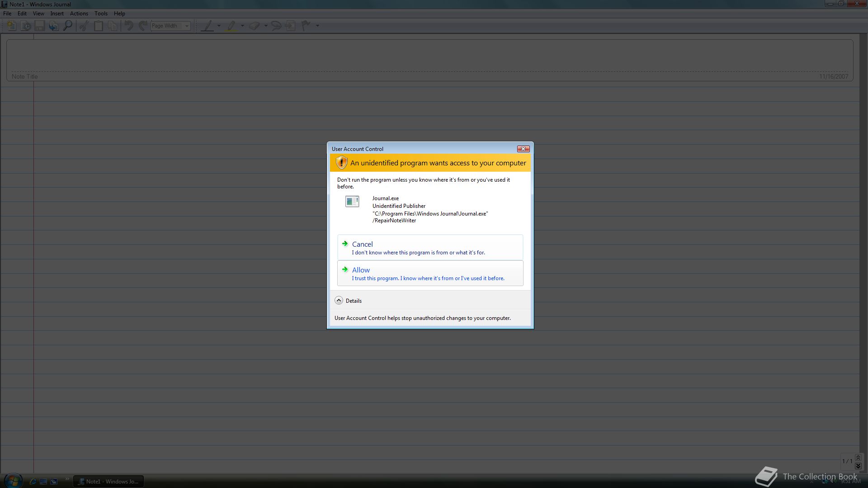
Task: Open the Help menu
Action: (119, 14)
